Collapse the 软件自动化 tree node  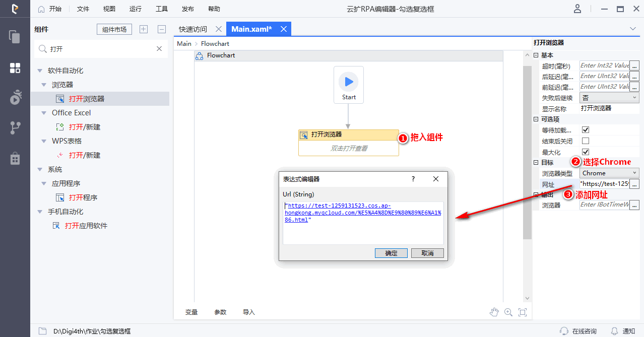tap(40, 71)
